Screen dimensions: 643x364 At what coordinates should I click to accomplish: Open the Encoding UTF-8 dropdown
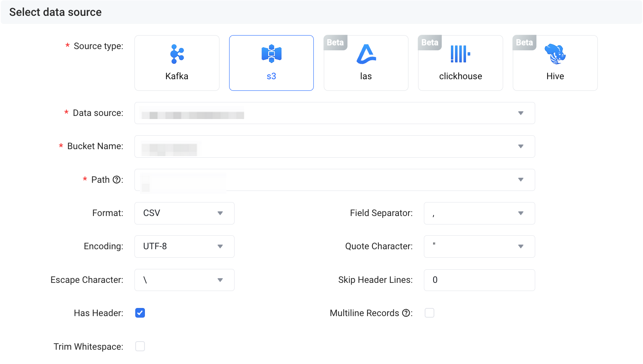click(184, 247)
